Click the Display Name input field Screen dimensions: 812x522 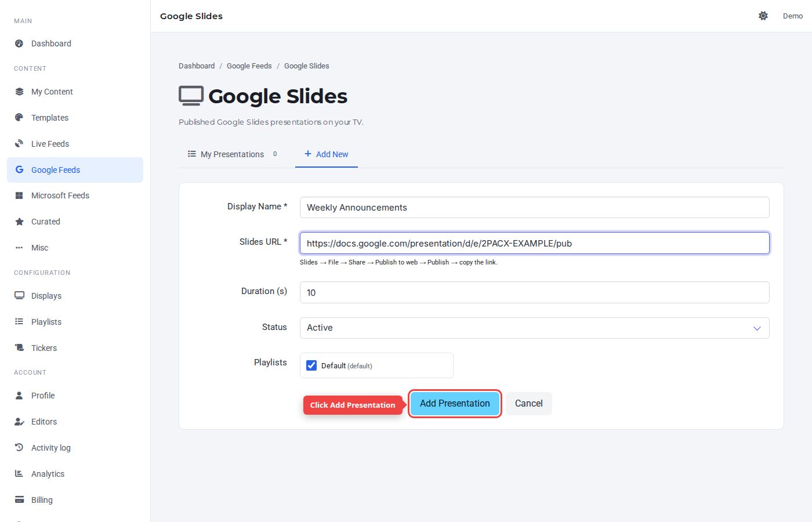[534, 208]
